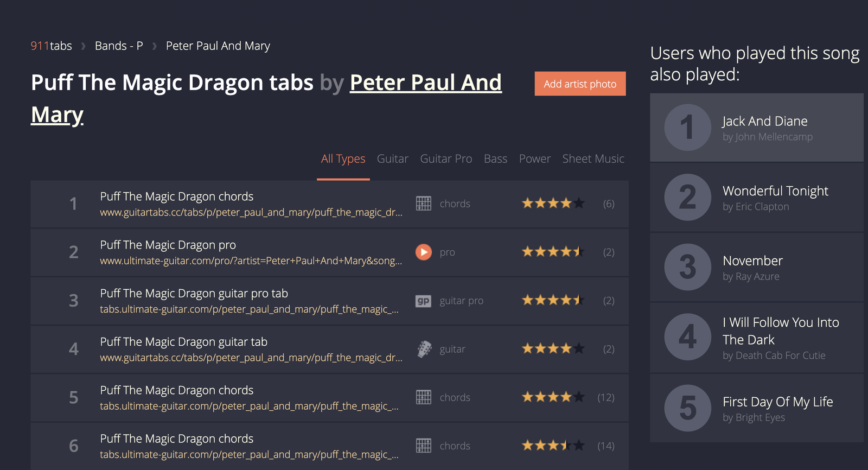Click ultimate-guitar.com/pro URL in row 2
This screenshot has height=470, width=868.
251,261
